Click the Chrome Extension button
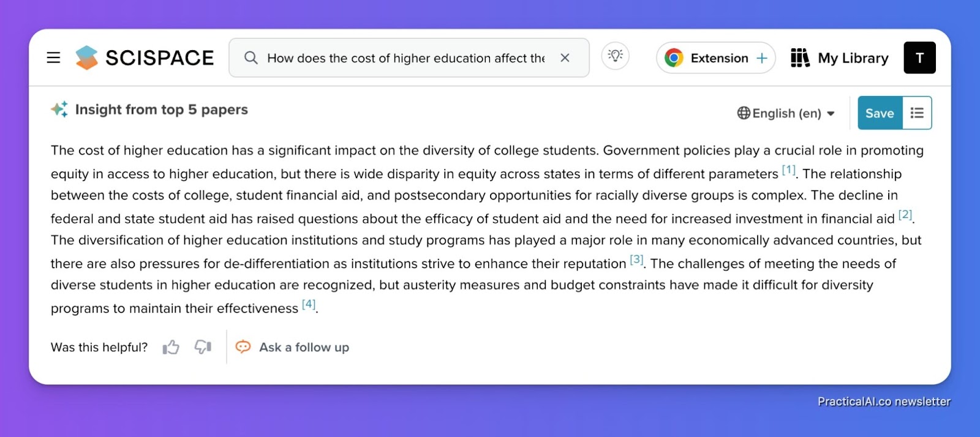The width and height of the screenshot is (980, 437). [x=715, y=58]
